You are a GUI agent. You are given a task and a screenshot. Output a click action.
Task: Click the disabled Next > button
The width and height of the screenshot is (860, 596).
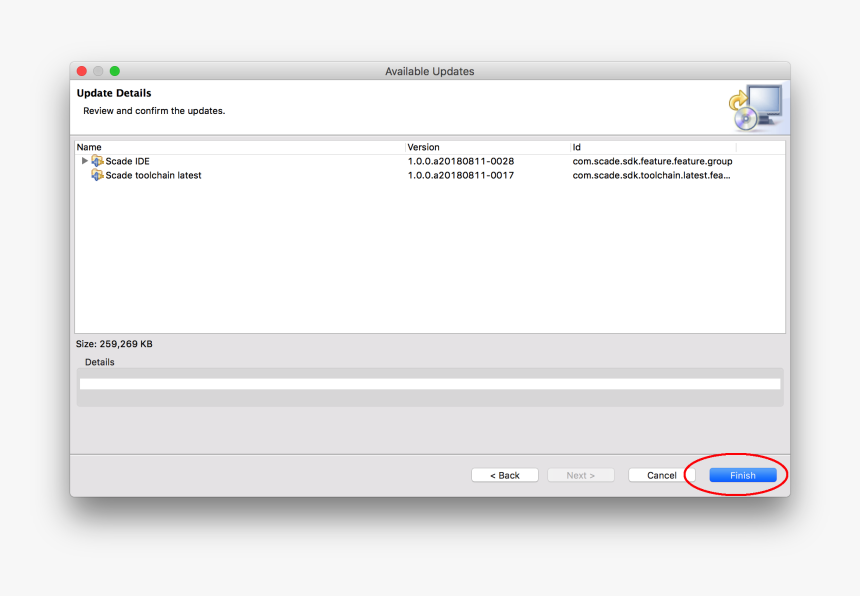(x=581, y=475)
